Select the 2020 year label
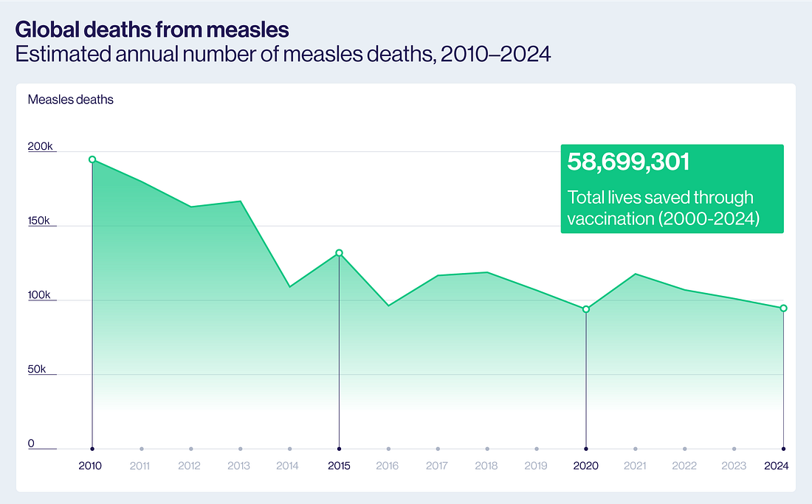This screenshot has width=812, height=504. point(586,466)
